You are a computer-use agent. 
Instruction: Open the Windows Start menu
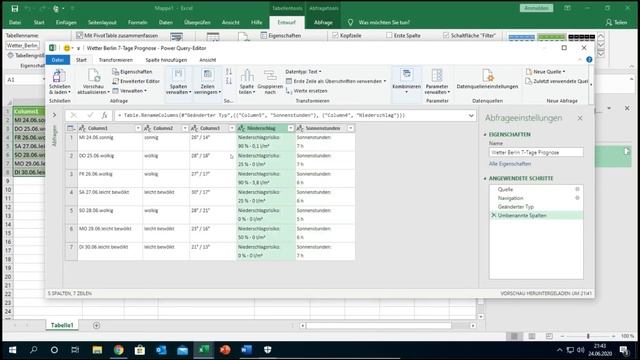coord(12,350)
